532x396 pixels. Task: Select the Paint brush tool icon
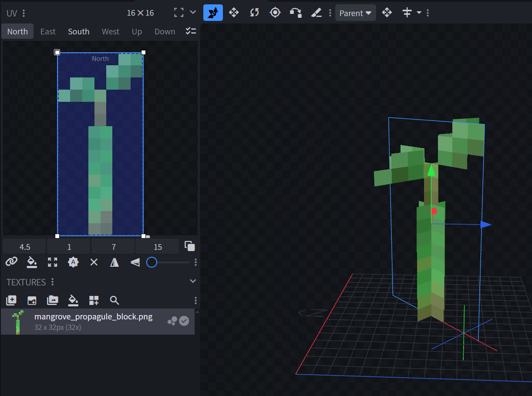317,13
